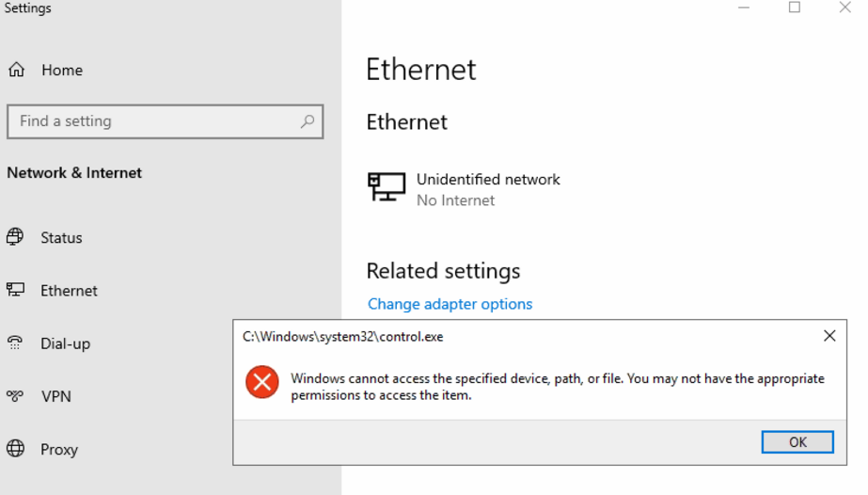The image size is (868, 495).
Task: Click the Home house icon
Action: (16, 71)
